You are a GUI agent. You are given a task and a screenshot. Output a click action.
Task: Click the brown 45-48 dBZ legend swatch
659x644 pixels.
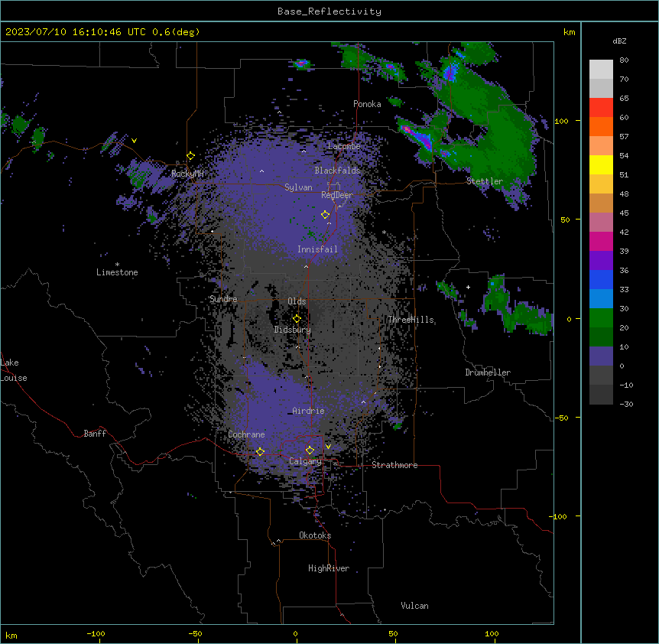pos(601,203)
